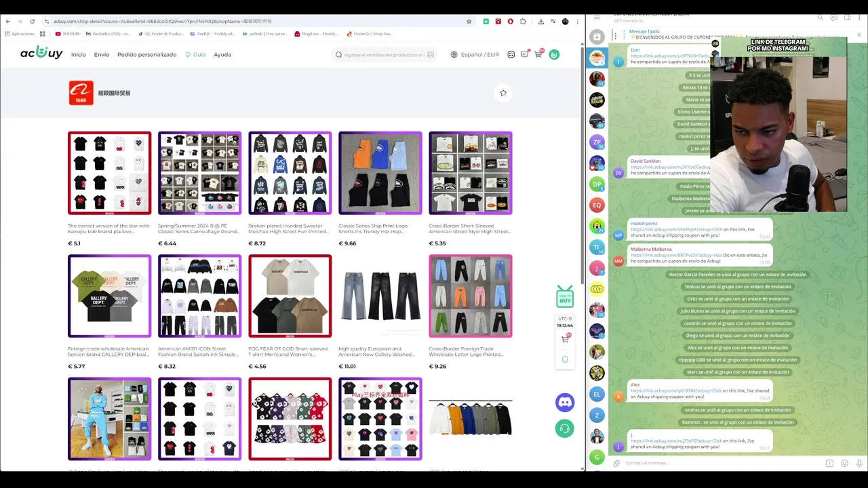The height and width of the screenshot is (488, 868).
Task: Go back in the browser
Action: coord(8,21)
